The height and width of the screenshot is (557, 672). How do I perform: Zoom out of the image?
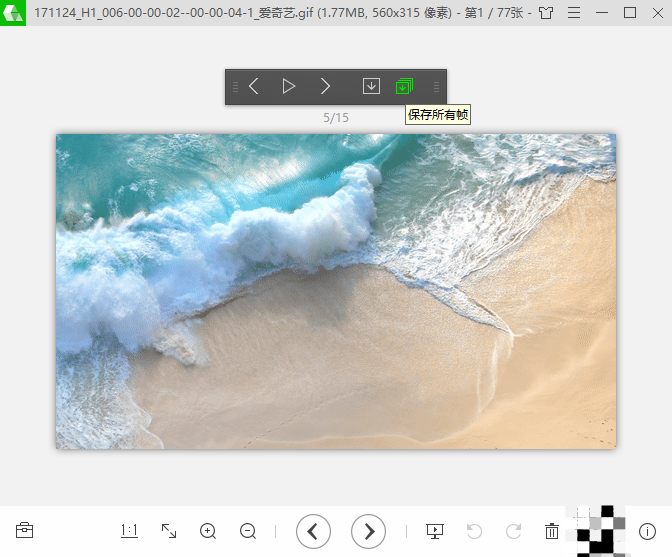(248, 531)
